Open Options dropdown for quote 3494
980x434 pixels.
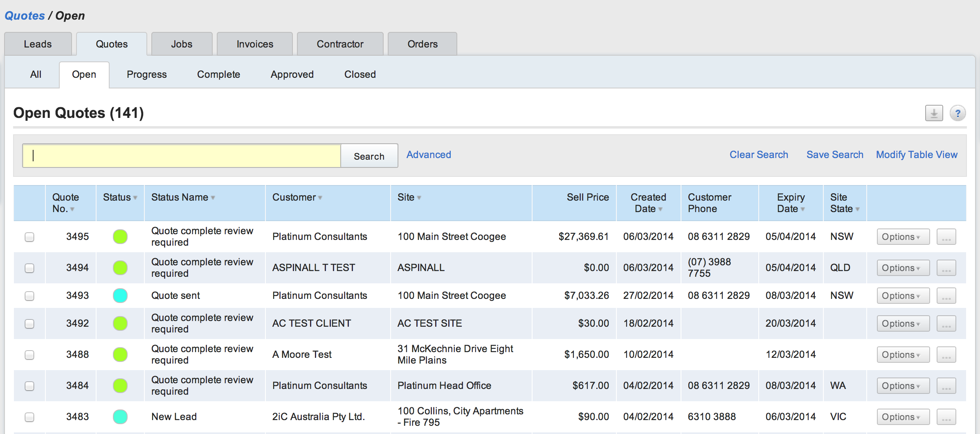coord(903,268)
